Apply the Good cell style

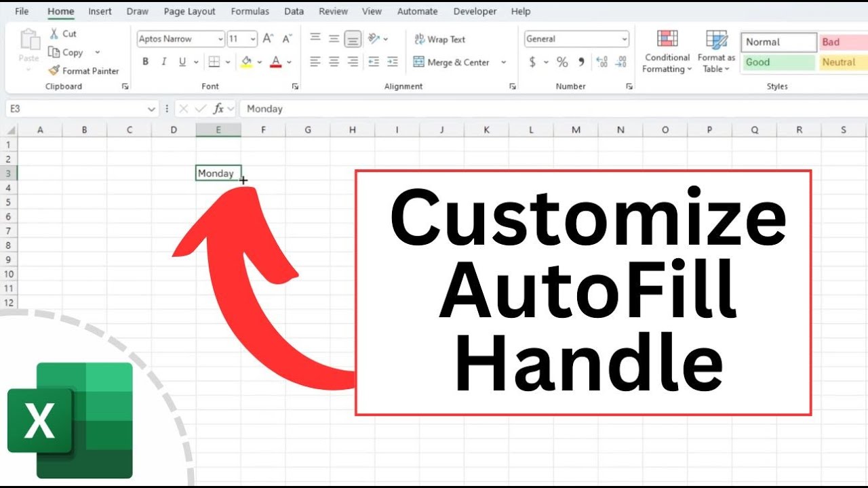[778, 62]
